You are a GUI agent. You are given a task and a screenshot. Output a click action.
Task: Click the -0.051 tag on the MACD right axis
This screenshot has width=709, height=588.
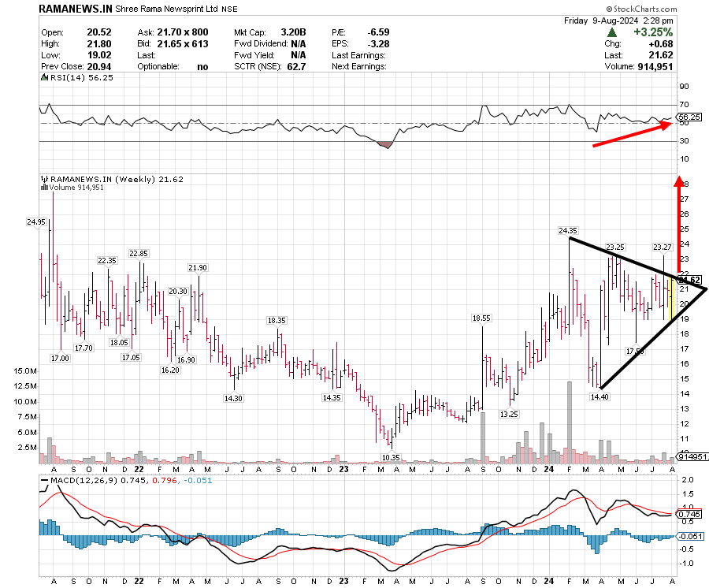(689, 537)
